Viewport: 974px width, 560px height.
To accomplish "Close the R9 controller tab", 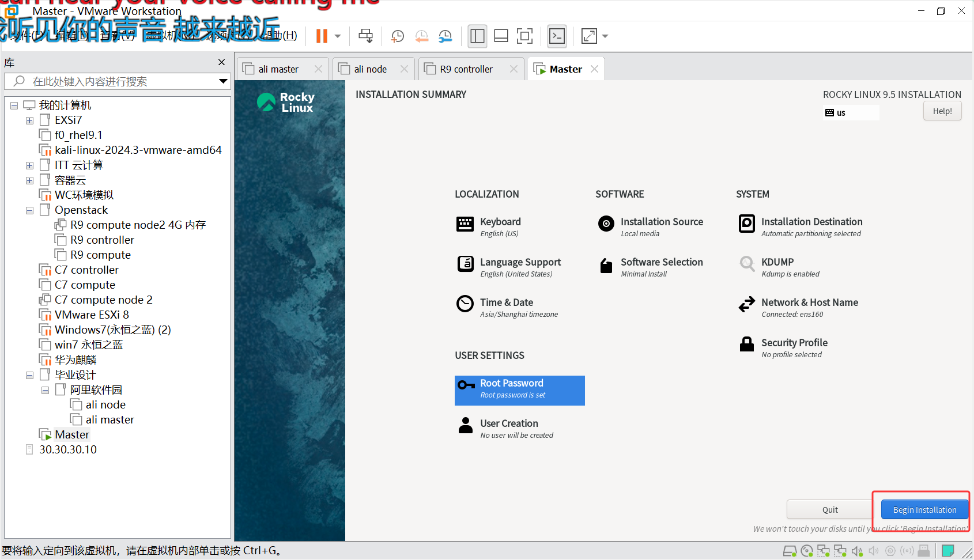I will coord(514,69).
